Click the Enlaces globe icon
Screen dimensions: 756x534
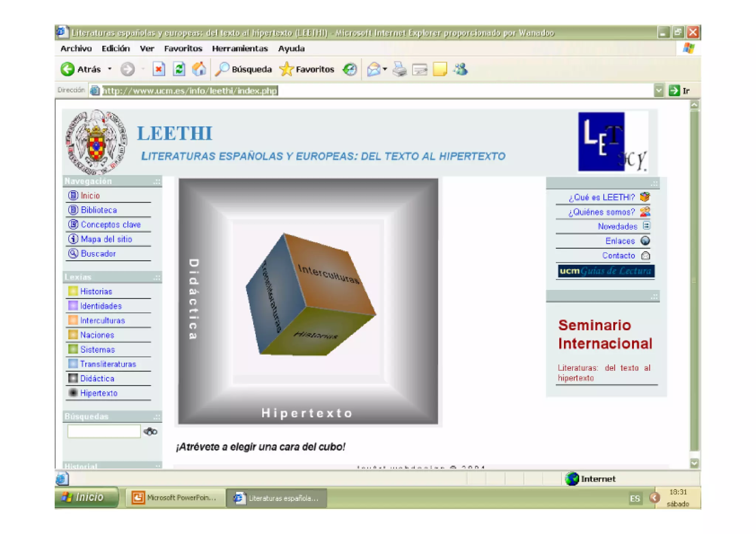[645, 241]
